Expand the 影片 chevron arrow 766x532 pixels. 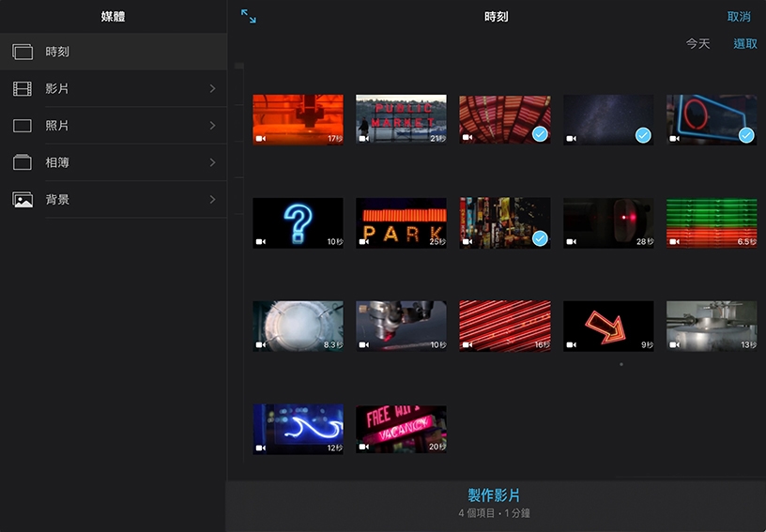click(x=213, y=88)
